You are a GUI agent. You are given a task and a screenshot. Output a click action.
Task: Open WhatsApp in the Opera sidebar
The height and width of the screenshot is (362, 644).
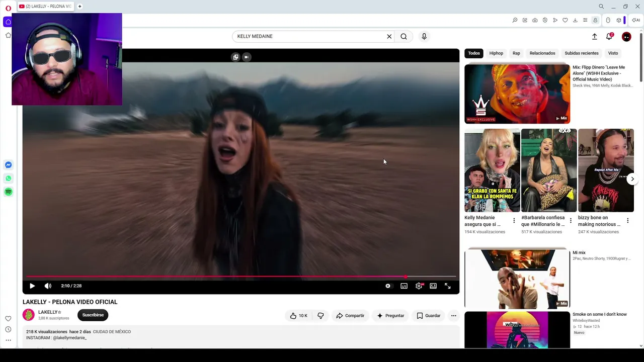point(9,178)
